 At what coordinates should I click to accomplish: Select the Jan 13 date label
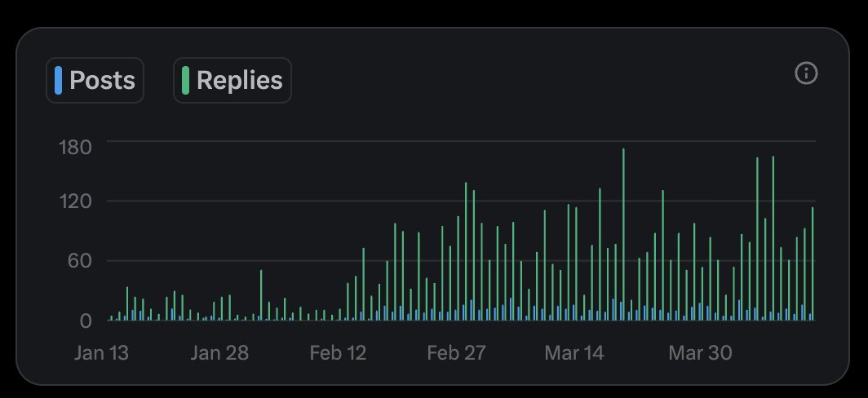101,353
